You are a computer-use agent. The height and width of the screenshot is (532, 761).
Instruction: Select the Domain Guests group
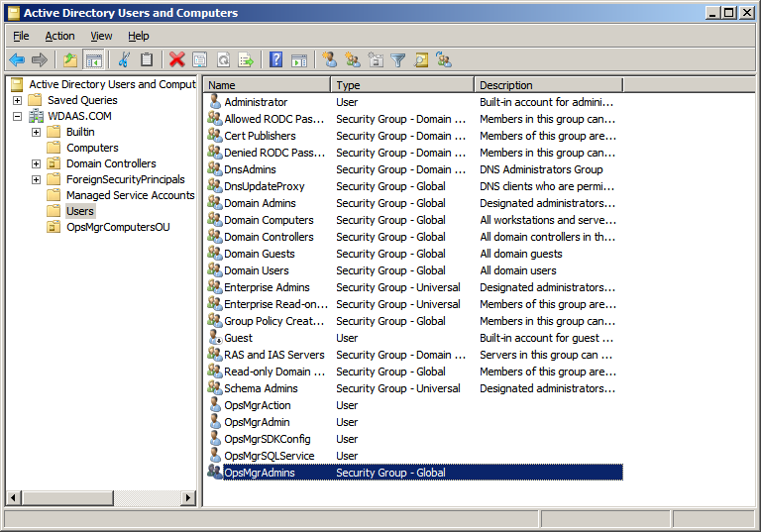tap(260, 254)
